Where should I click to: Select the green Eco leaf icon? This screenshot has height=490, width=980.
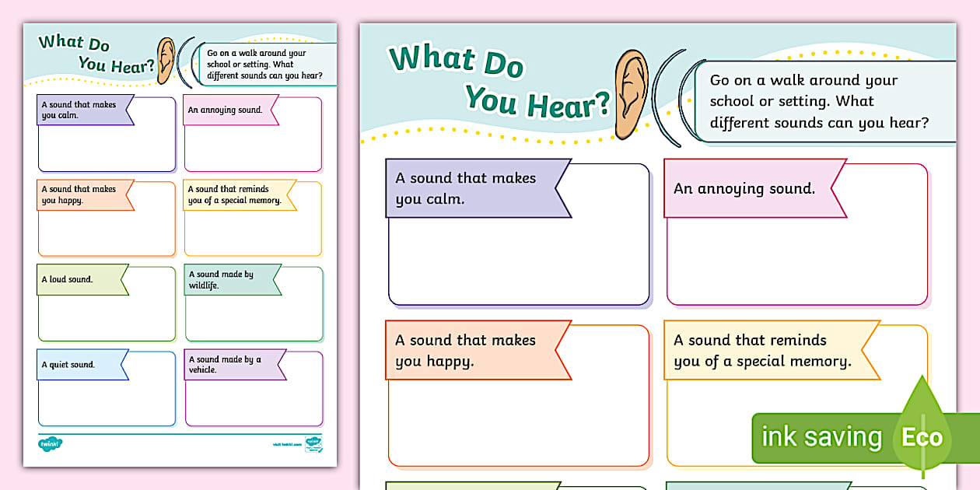click(922, 437)
